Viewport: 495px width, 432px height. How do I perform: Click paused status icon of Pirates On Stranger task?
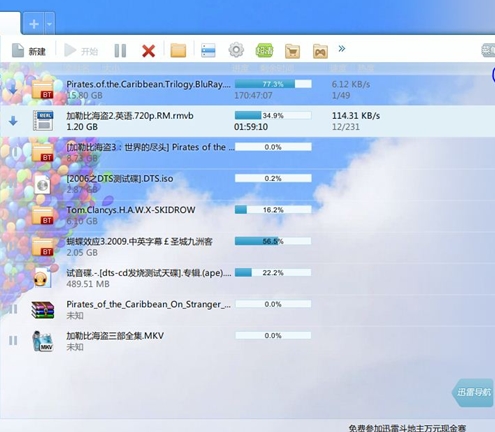pyautogui.click(x=13, y=309)
